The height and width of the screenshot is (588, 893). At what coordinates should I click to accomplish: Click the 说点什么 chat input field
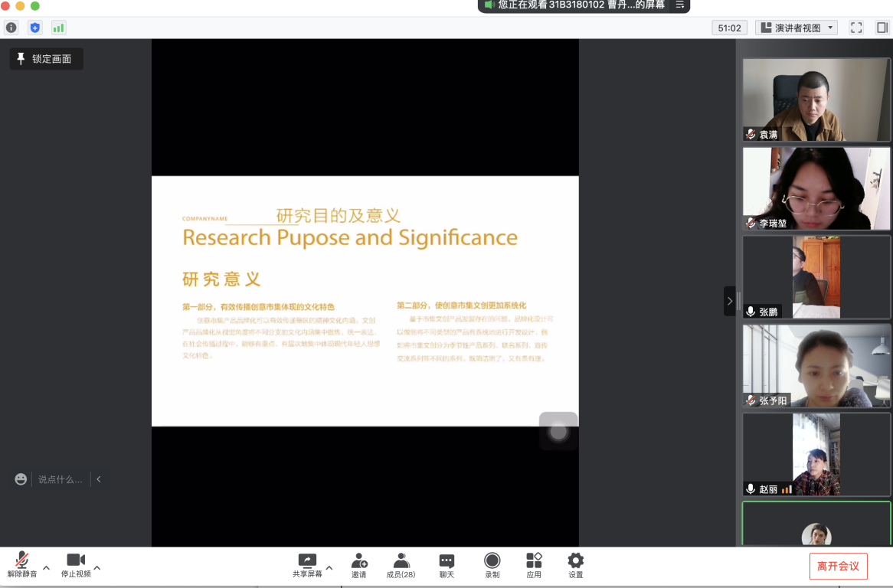[60, 479]
